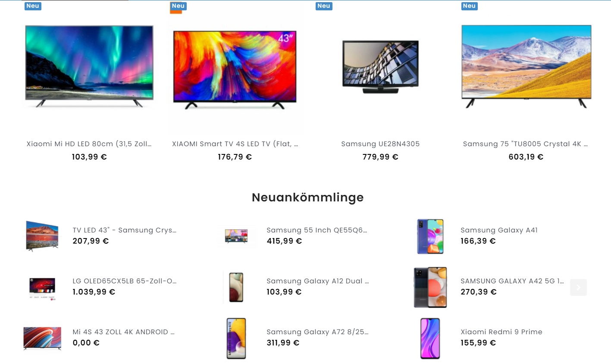Click the Neu badge on XIAOMI Smart TV 4S
The image size is (611, 364).
[x=178, y=6]
